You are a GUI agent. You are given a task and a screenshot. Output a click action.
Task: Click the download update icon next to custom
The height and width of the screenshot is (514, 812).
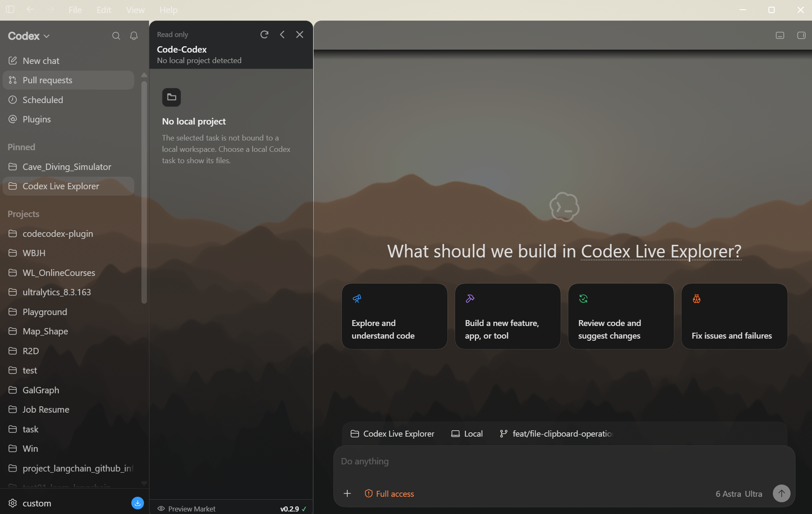pos(138,503)
